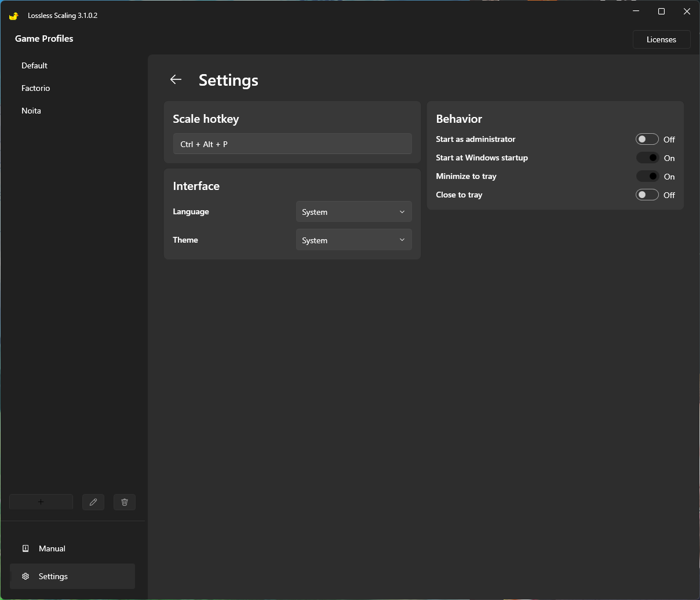The height and width of the screenshot is (600, 700).
Task: Turn off Start at Windows startup
Action: (x=647, y=158)
